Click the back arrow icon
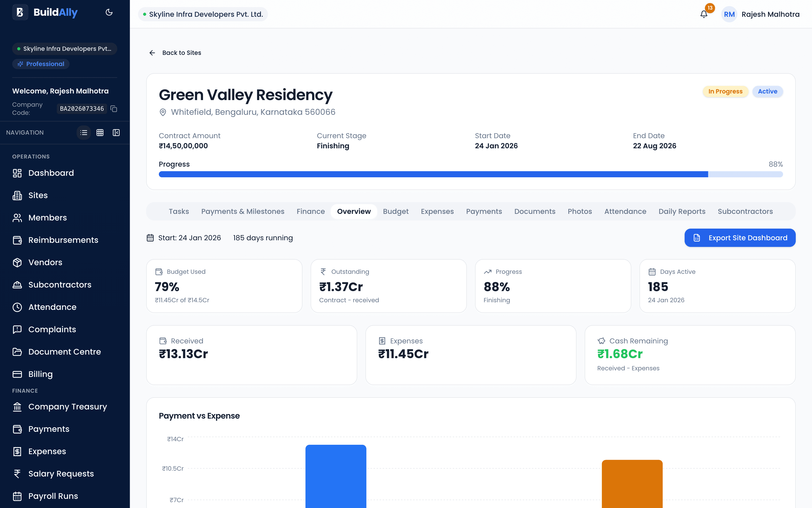The height and width of the screenshot is (508, 812). (x=152, y=53)
